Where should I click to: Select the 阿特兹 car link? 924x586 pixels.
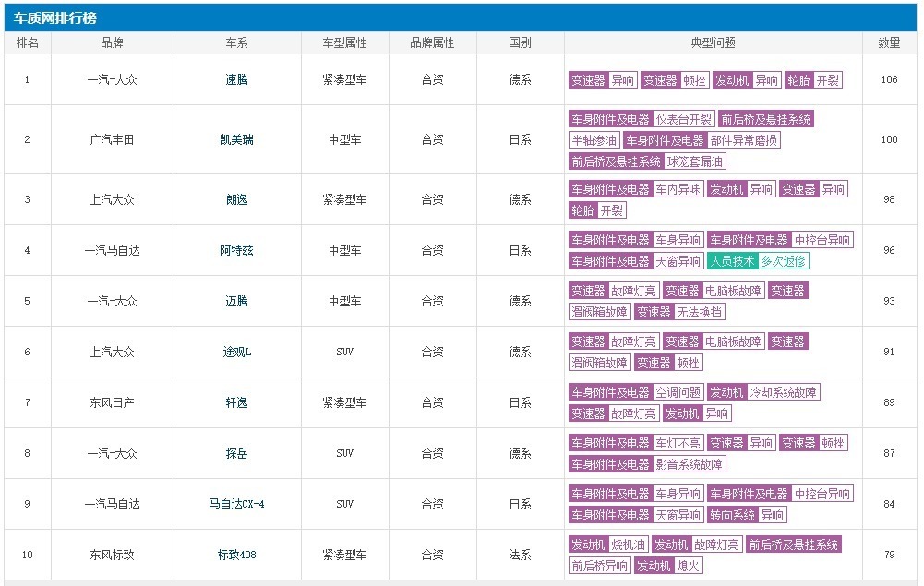236,250
